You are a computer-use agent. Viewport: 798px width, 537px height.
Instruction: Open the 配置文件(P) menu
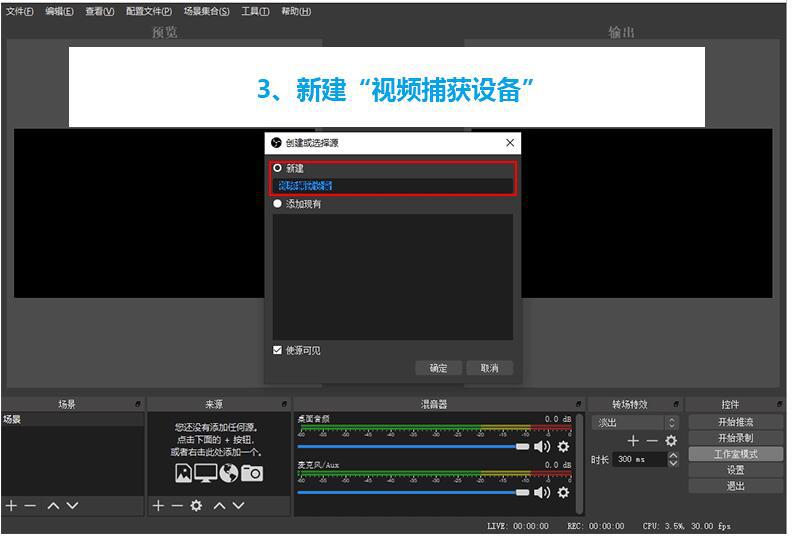(149, 11)
